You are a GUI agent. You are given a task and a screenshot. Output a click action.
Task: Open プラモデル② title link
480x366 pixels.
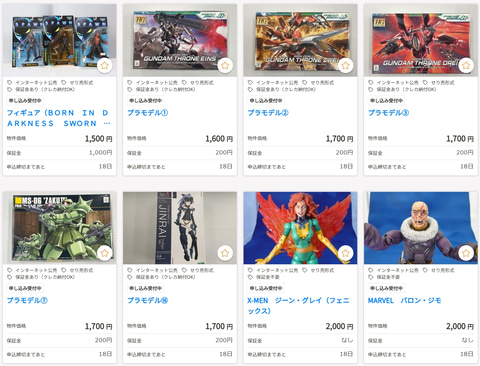click(x=268, y=113)
